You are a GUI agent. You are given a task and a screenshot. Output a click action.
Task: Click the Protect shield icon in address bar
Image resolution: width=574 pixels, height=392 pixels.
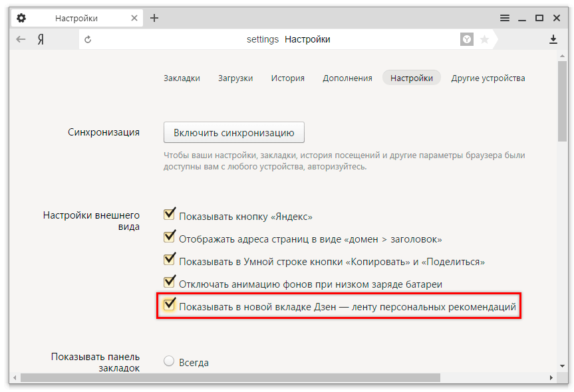467,39
